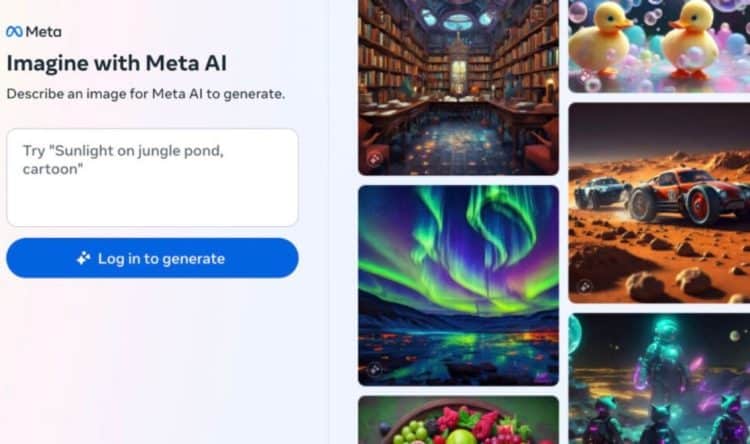Open the fruit bowl sample image
The image size is (750, 444).
[458, 420]
